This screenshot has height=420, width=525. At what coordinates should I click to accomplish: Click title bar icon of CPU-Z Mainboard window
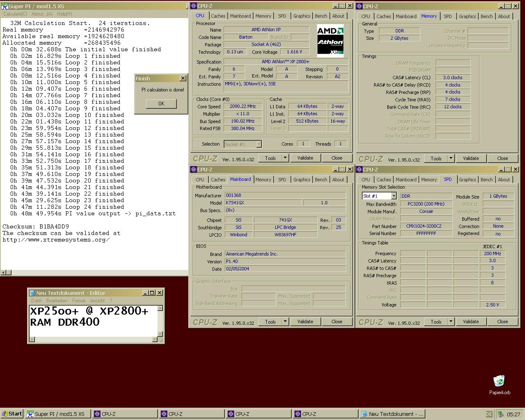(194, 169)
